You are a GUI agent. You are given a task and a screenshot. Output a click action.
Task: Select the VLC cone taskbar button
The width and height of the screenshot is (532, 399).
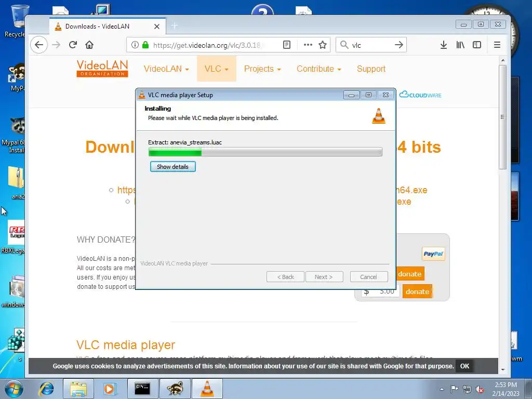coord(207,389)
